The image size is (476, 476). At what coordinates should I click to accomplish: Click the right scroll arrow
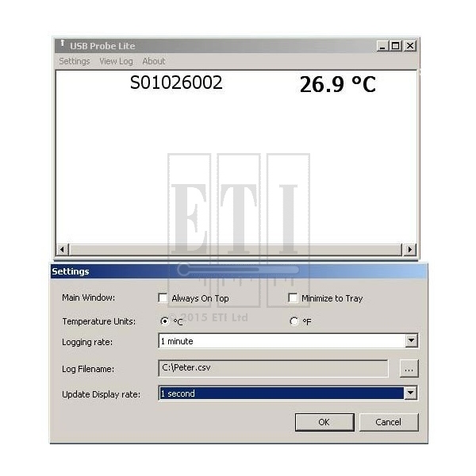(410, 250)
